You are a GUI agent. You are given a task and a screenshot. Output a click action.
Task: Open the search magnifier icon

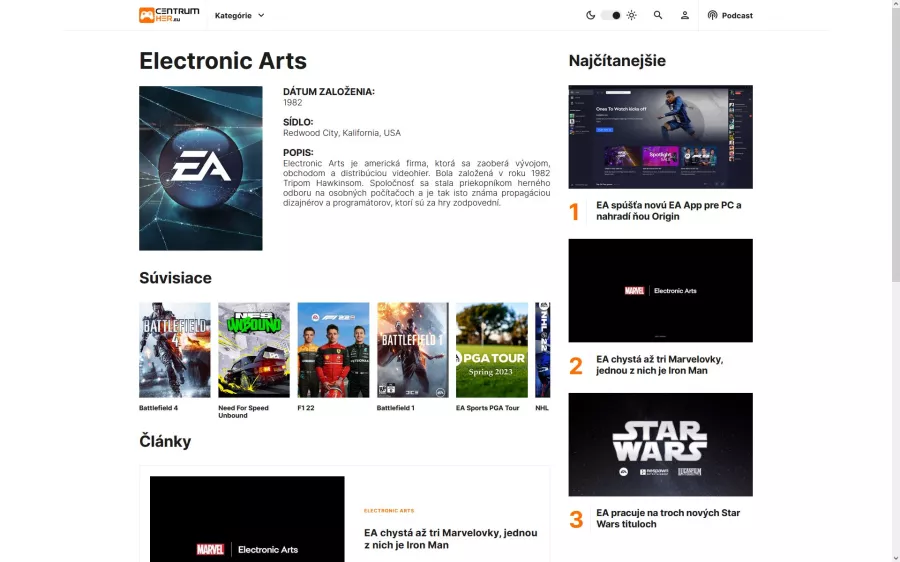pos(658,15)
